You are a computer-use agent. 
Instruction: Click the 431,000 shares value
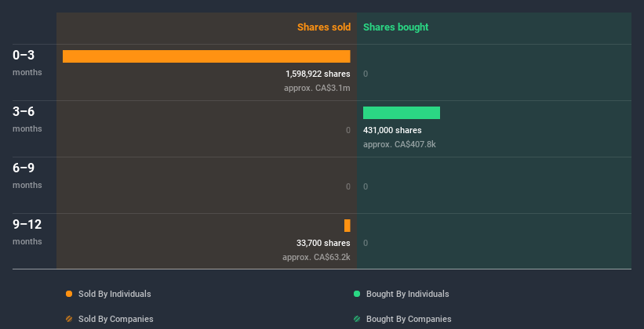coord(392,130)
